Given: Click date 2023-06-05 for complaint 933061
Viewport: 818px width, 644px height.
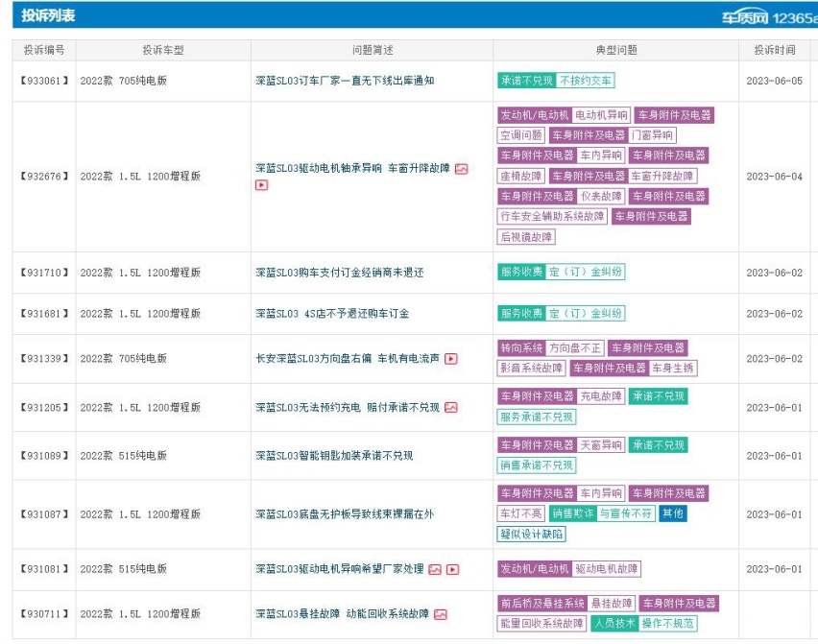Looking at the screenshot, I should (x=775, y=81).
